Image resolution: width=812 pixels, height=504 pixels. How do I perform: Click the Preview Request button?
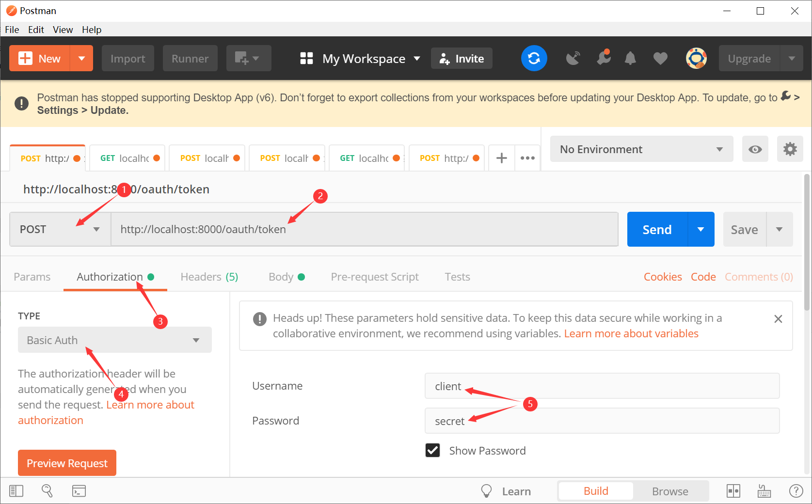[x=67, y=463]
